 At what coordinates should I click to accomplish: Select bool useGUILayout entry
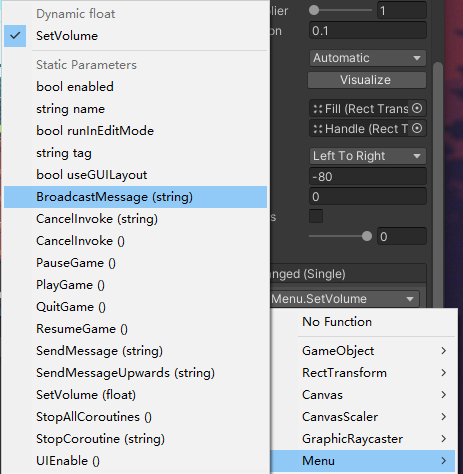coord(135,175)
